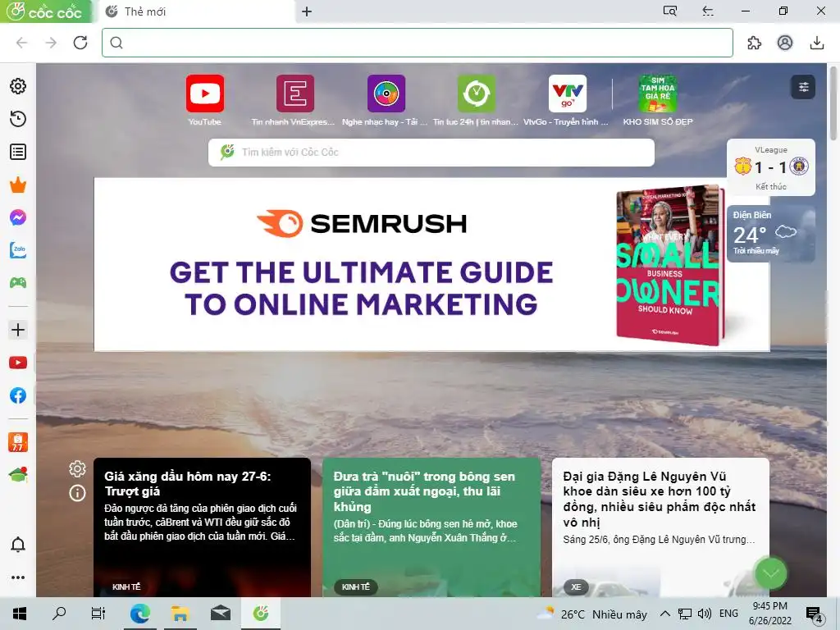Show hidden system tray icons
840x630 pixels.
664,614
